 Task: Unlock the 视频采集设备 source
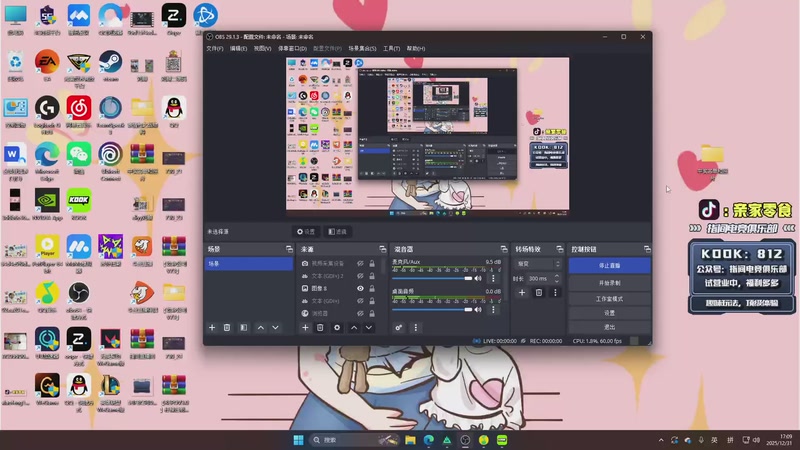click(x=372, y=263)
